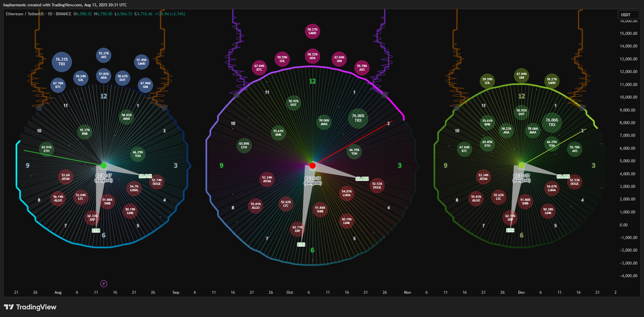
Task: Click the 50.67% DOT blue bubble
Action: pyautogui.click(x=122, y=78)
